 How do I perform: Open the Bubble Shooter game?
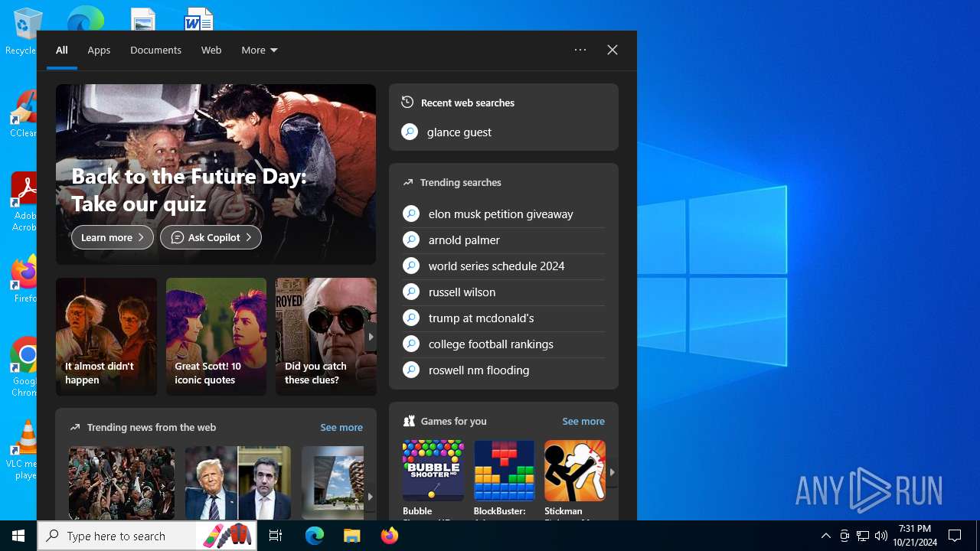pos(433,479)
